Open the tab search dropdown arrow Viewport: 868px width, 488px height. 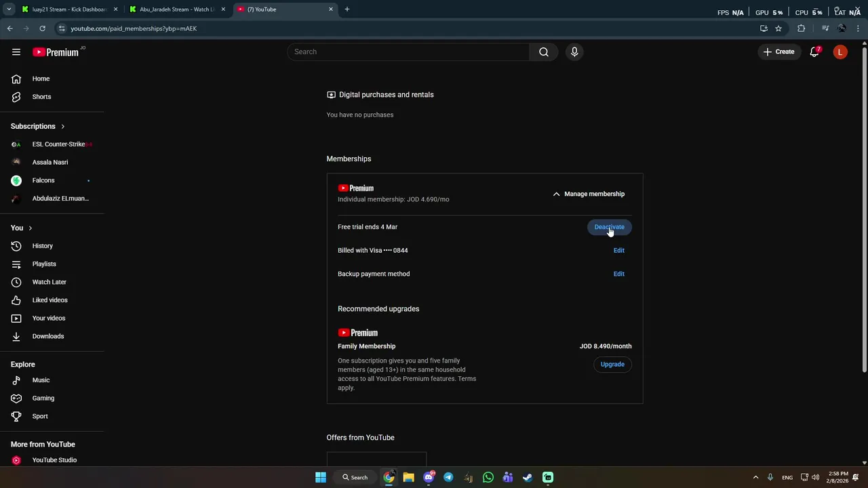[x=9, y=9]
